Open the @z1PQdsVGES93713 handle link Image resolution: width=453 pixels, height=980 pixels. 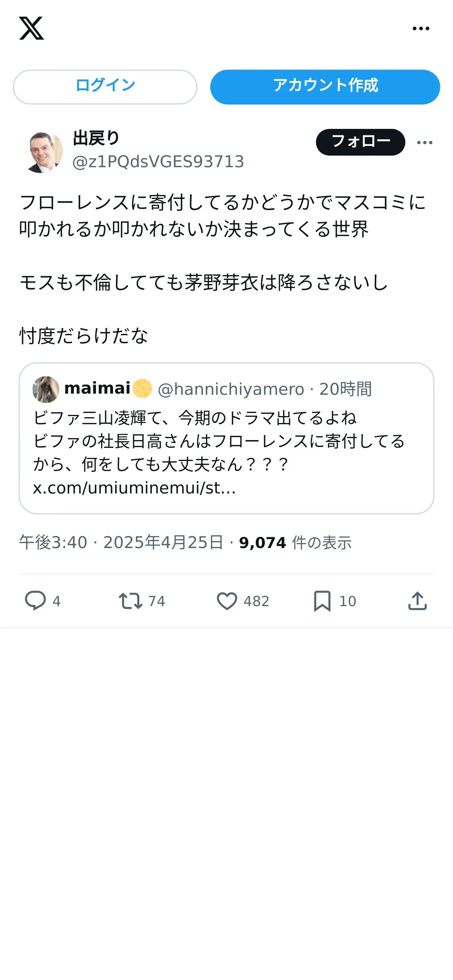pyautogui.click(x=158, y=162)
